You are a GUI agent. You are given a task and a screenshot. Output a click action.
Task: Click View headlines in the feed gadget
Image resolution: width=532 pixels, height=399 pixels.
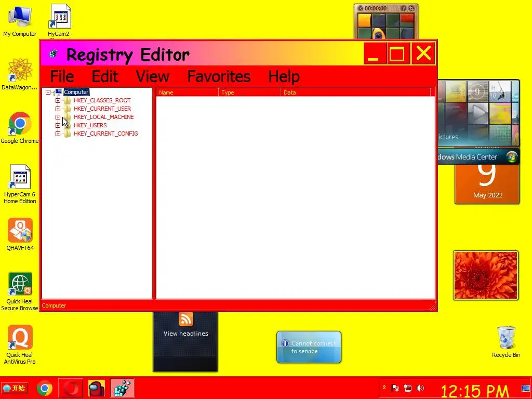click(186, 334)
